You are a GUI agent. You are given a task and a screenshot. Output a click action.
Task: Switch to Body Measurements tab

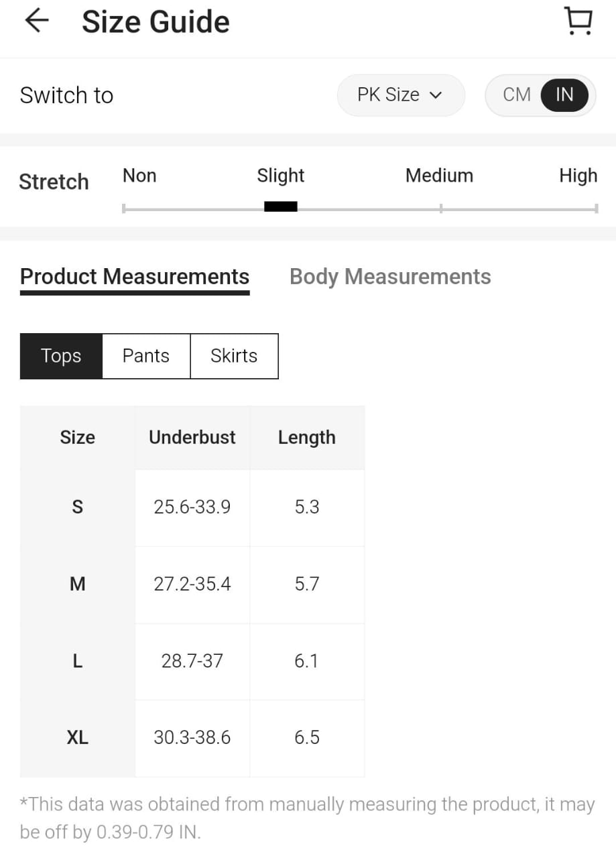(390, 277)
